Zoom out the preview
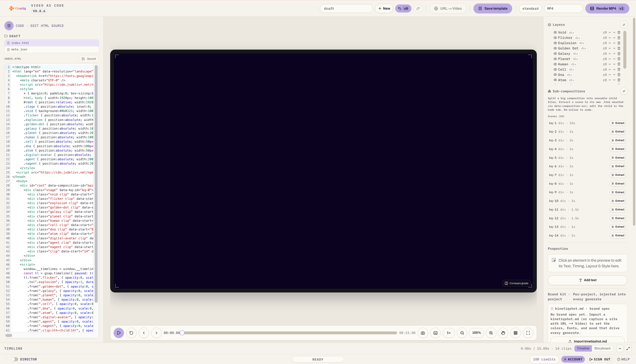Image resolution: width=636 pixels, height=364 pixels. 462,333
